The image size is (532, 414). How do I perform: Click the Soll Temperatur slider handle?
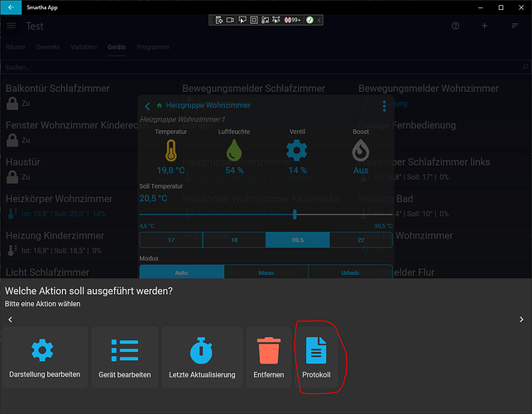point(295,214)
